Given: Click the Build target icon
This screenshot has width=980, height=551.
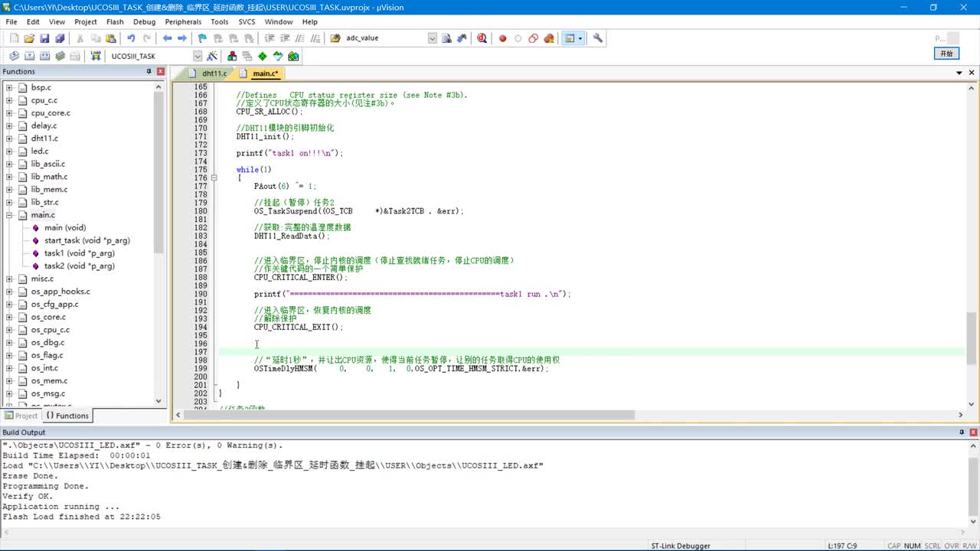Looking at the screenshot, I should [29, 56].
